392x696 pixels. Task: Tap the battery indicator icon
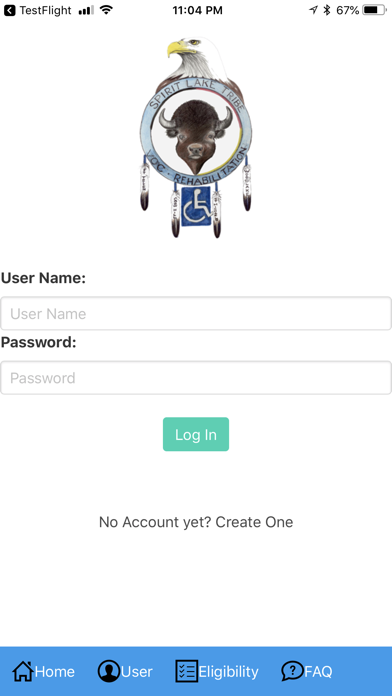tap(375, 10)
